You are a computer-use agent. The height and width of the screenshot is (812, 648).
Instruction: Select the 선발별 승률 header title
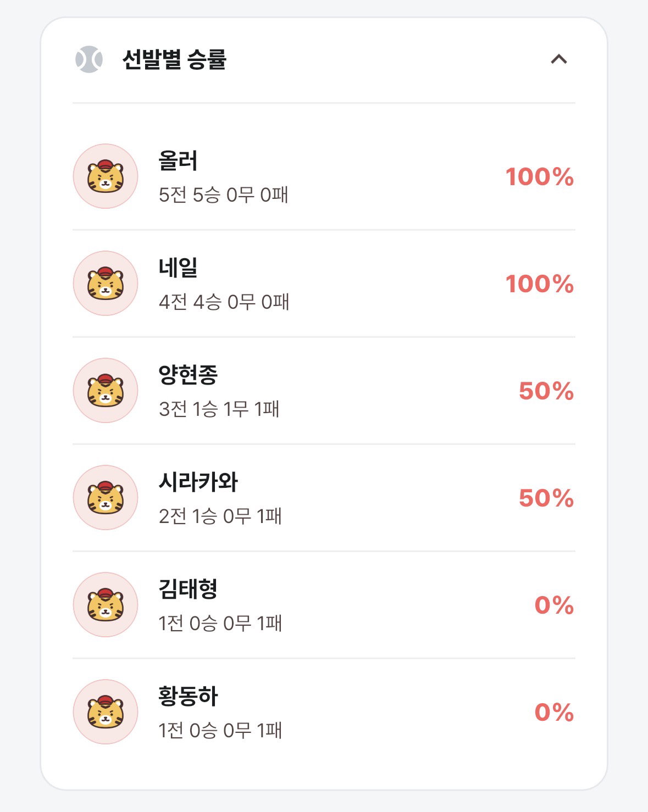click(174, 59)
